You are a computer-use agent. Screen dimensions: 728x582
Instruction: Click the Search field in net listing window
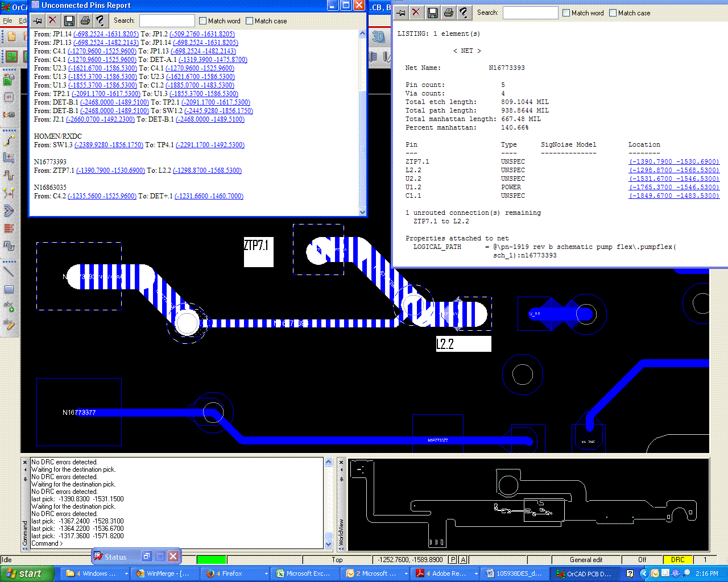pos(530,13)
